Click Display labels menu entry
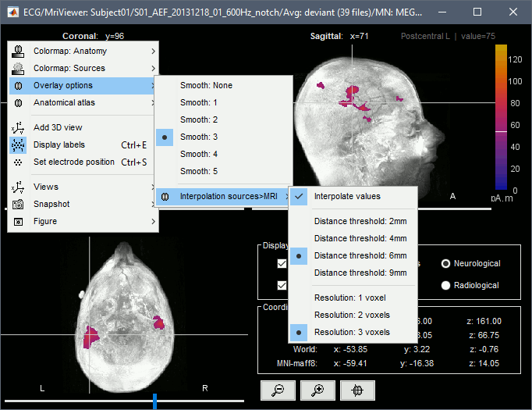Image resolution: width=532 pixels, height=410 pixels. click(x=59, y=144)
